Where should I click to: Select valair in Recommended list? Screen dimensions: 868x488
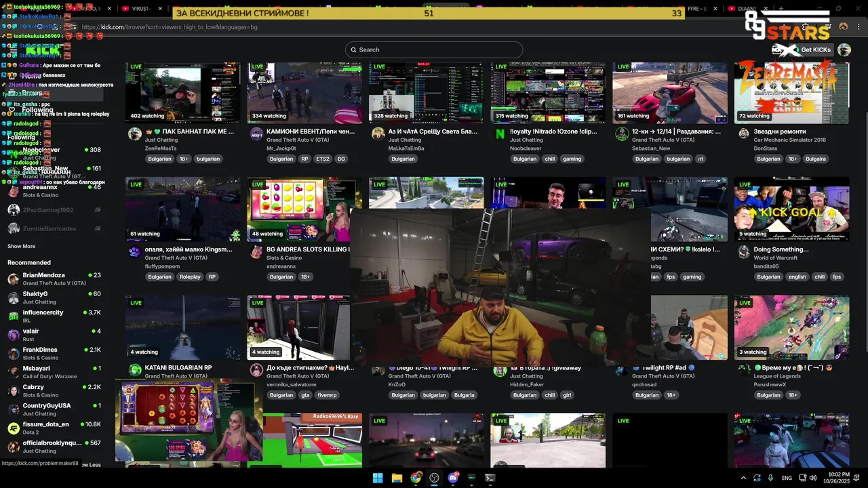click(x=54, y=335)
